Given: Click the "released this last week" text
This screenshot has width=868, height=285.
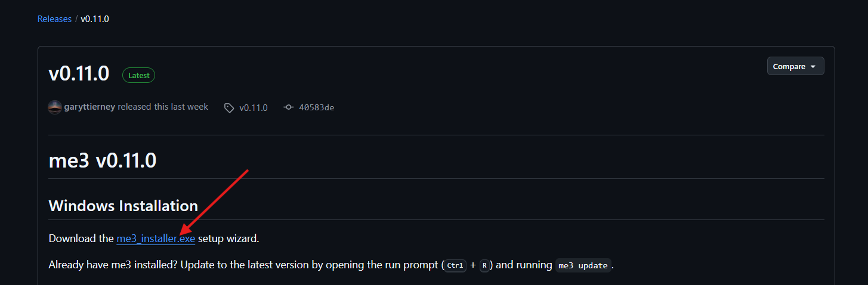Looking at the screenshot, I should pyautogui.click(x=163, y=107).
